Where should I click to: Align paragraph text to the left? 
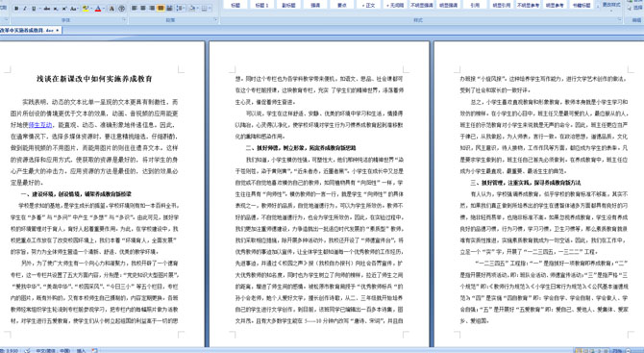pos(135,8)
